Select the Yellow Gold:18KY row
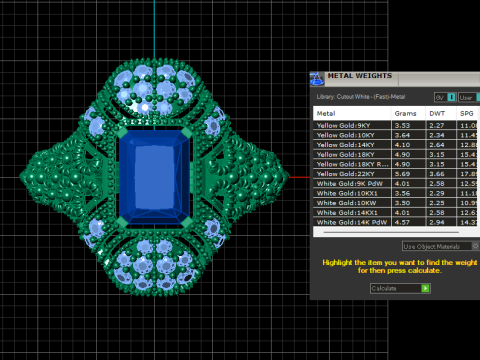Image resolution: width=480 pixels, height=360 pixels. (396, 154)
